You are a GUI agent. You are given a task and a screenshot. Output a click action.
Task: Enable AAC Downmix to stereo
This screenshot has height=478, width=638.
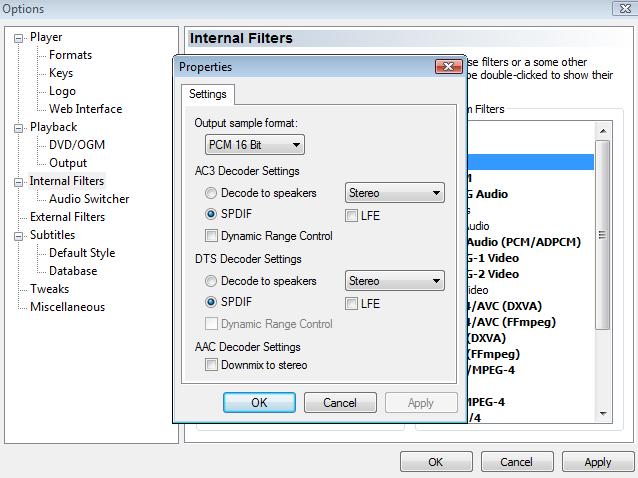[211, 365]
